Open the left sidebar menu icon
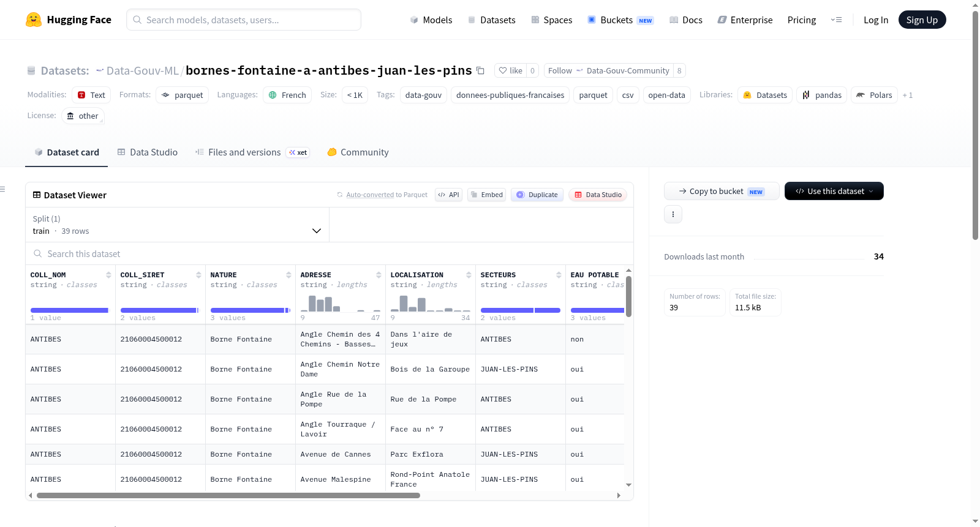The width and height of the screenshot is (980, 527). coord(3,189)
